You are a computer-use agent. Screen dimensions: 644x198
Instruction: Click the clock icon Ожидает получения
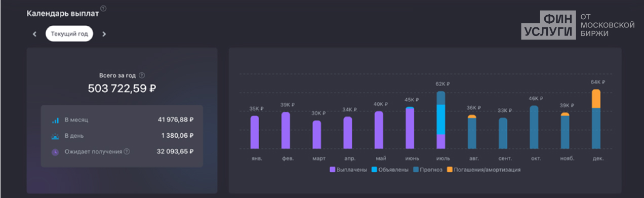pyautogui.click(x=55, y=151)
